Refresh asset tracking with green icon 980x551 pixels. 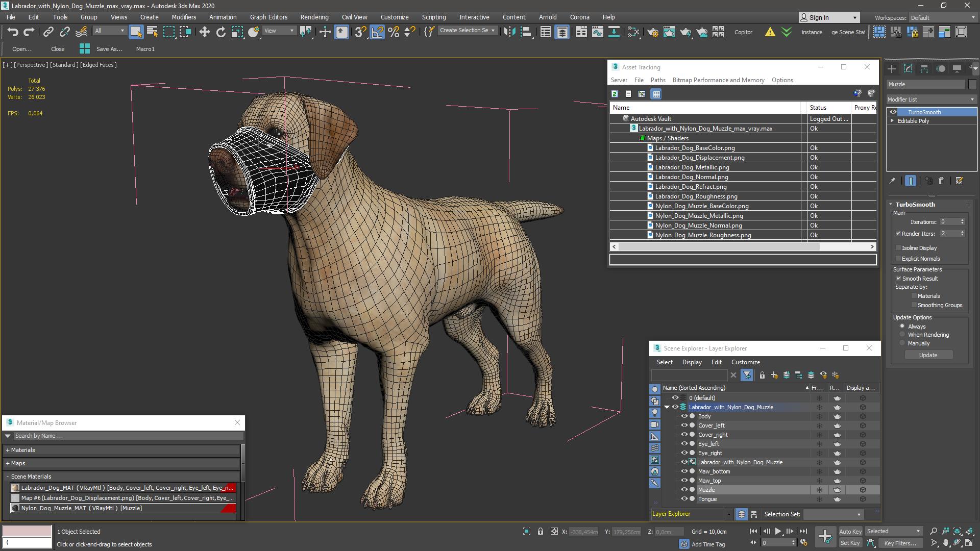coord(615,94)
